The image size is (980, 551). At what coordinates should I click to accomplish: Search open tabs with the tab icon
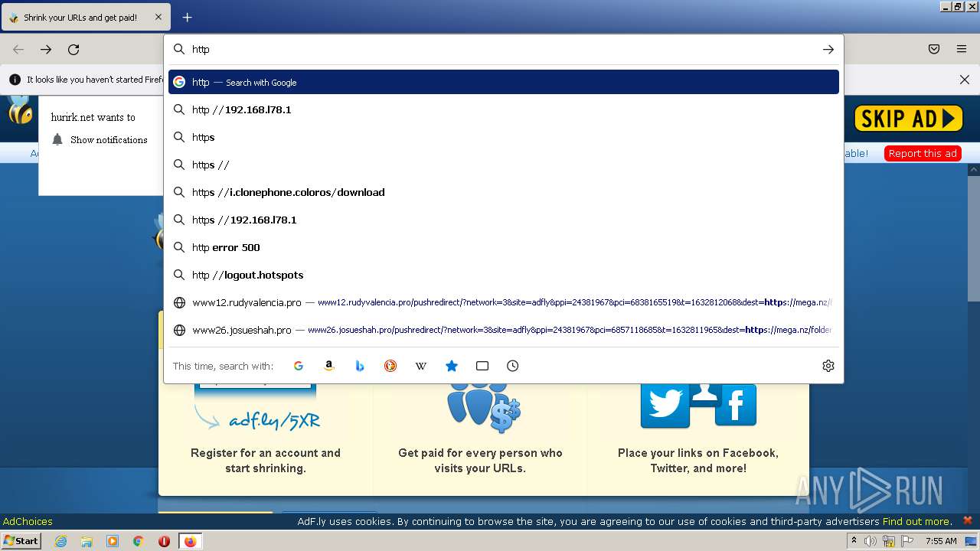tap(482, 366)
